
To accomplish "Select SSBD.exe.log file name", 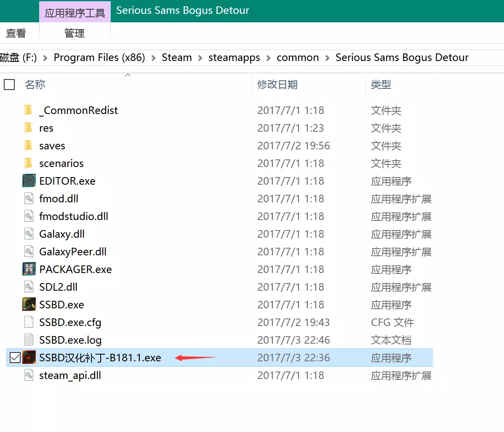I will tap(70, 340).
